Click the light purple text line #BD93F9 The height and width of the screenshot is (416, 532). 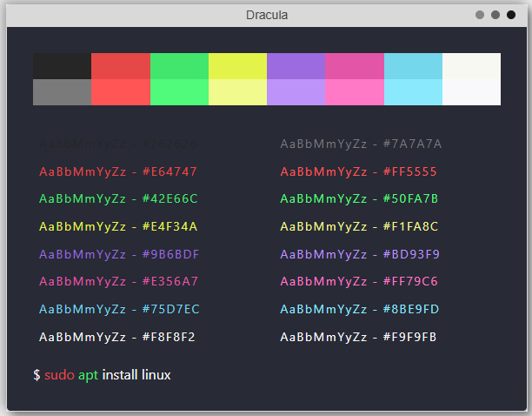tap(360, 255)
